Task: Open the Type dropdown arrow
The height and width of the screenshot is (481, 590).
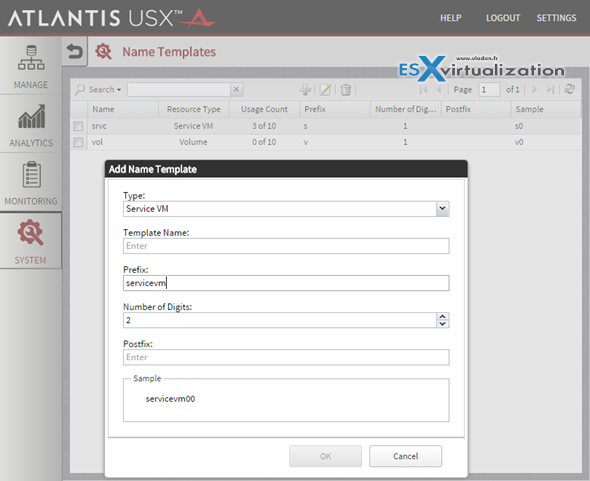Action: click(442, 209)
